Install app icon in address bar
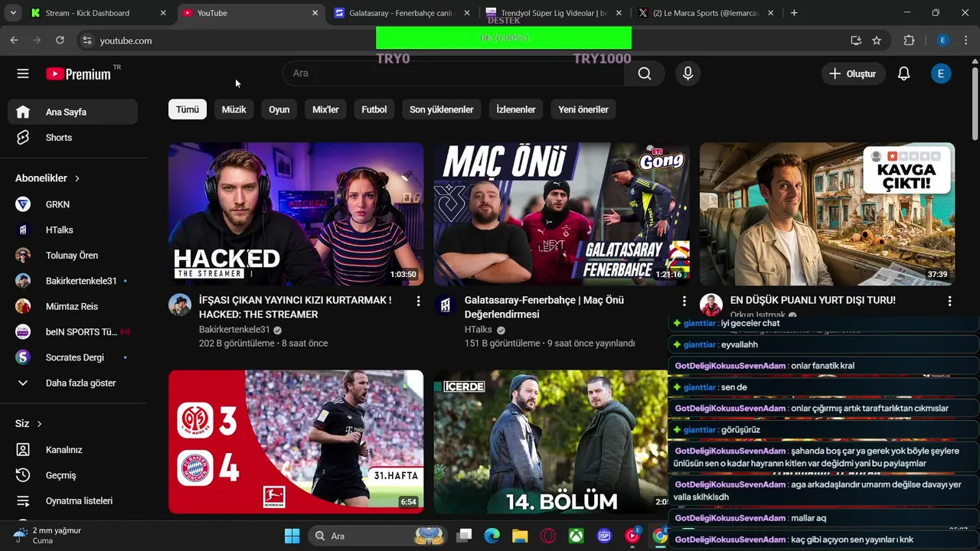This screenshot has width=980, height=551. point(856,41)
